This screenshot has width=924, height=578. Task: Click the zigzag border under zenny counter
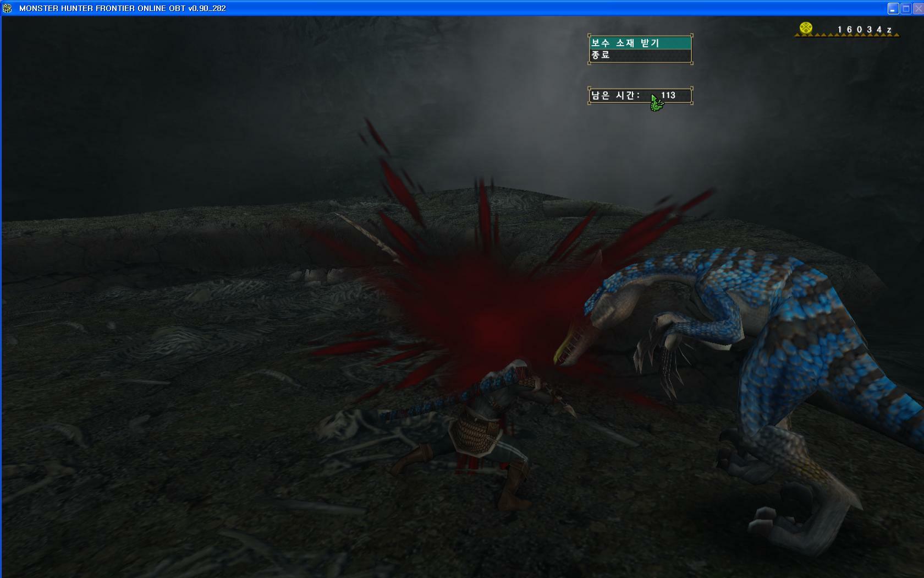click(x=847, y=36)
